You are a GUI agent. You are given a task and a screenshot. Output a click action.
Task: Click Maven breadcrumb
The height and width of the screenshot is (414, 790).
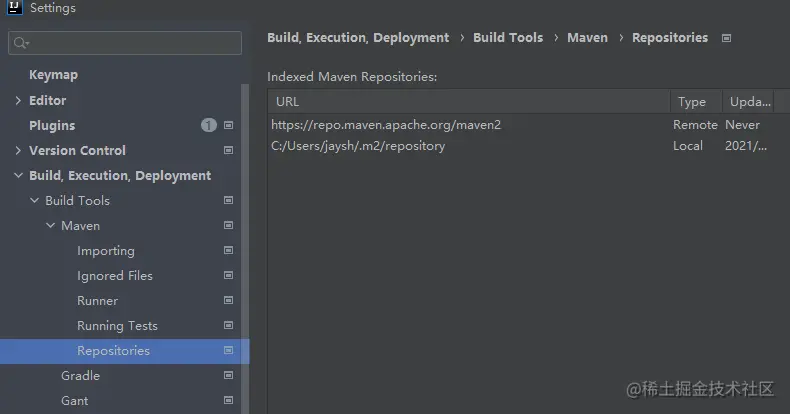587,38
